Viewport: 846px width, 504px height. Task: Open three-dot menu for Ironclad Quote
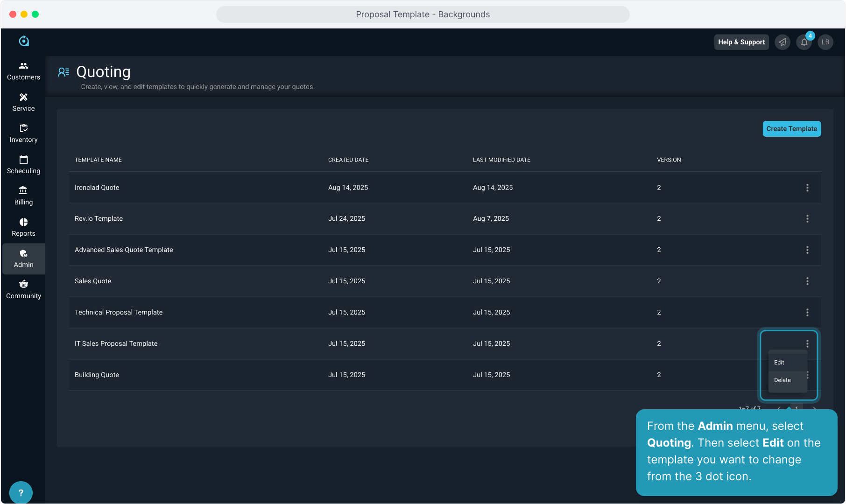coord(807,188)
